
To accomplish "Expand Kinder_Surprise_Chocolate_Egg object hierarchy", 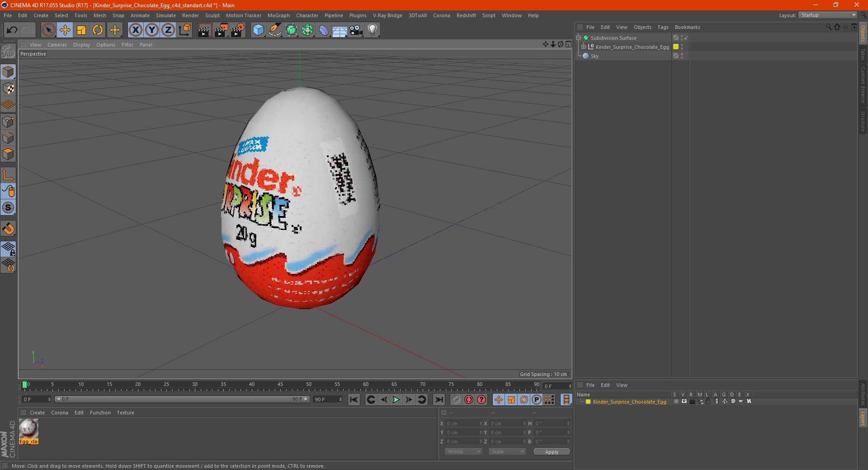I will coord(584,47).
